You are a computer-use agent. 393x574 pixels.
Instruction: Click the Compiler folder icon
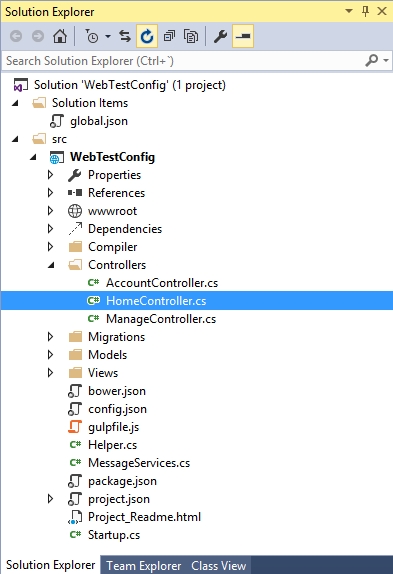(75, 247)
